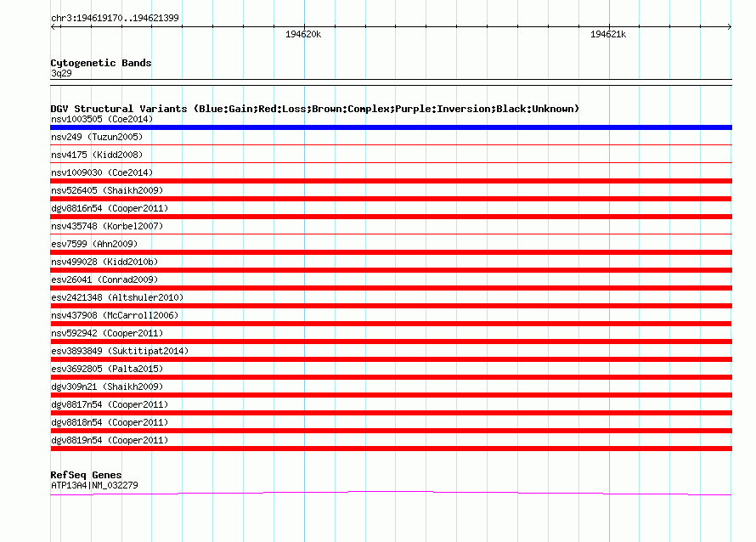Click the 3q29 band bar
Screen dimensions: 756x542
[391, 82]
